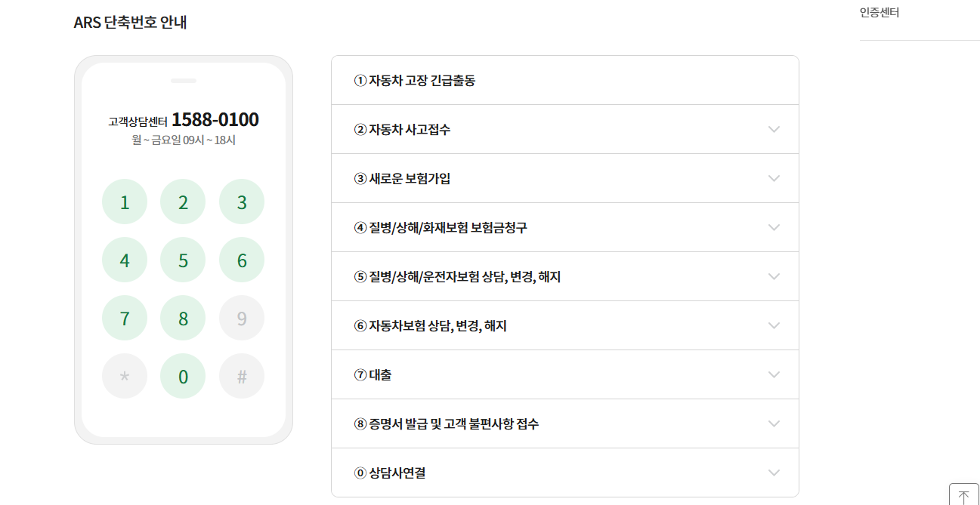Tap keypad number 2 on phone

(183, 202)
